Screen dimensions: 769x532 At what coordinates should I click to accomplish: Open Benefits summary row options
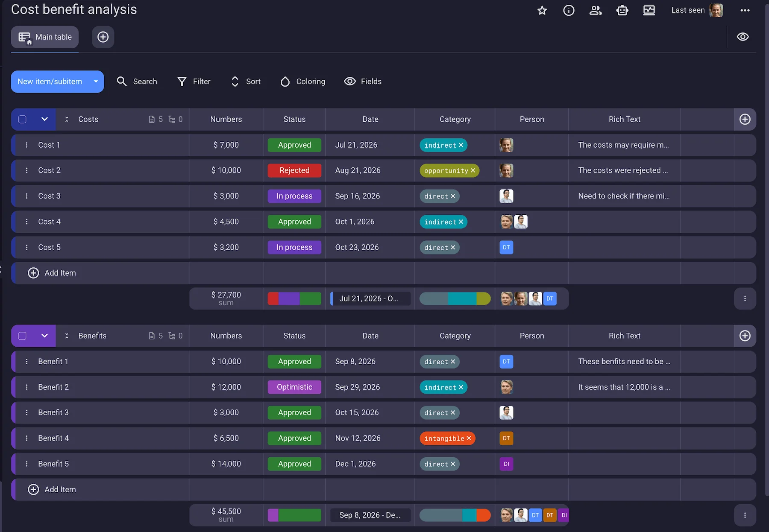coord(745,515)
